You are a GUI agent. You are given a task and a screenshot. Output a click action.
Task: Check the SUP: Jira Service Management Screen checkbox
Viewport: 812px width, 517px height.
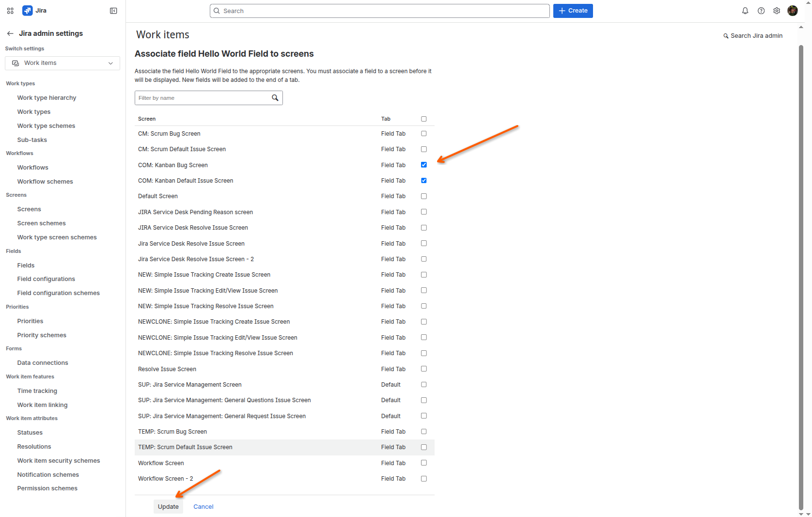424,385
